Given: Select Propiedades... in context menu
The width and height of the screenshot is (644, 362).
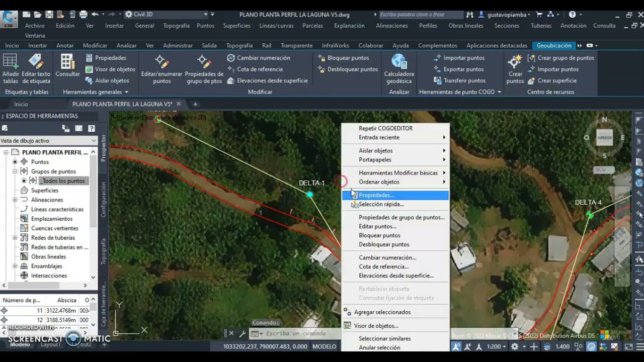Looking at the screenshot, I should (x=395, y=195).
